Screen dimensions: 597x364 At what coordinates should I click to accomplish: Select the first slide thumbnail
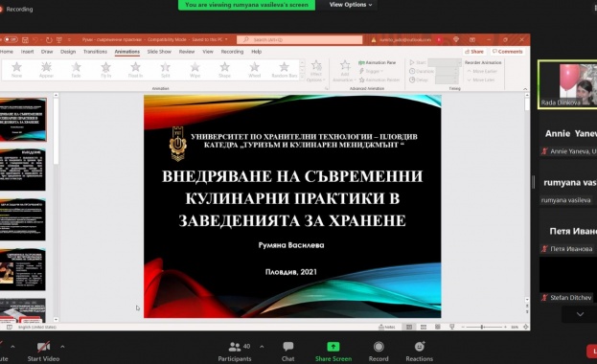(x=23, y=120)
